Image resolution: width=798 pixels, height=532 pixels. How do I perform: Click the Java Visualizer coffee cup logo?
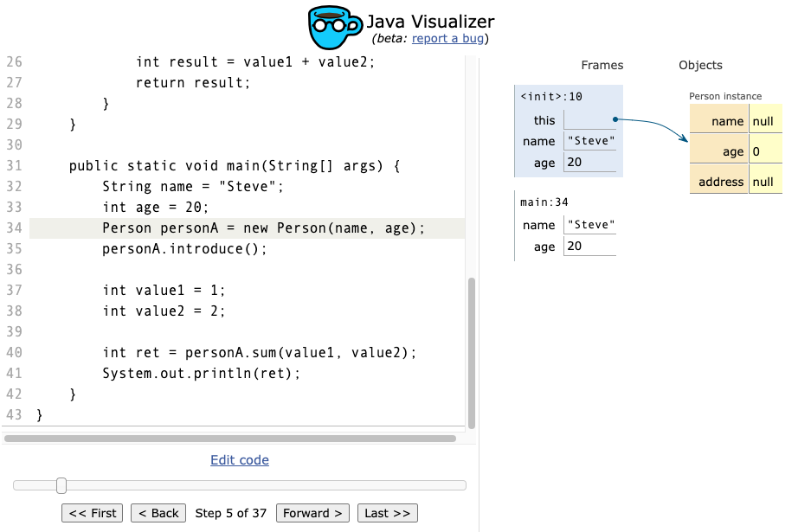pyautogui.click(x=335, y=27)
